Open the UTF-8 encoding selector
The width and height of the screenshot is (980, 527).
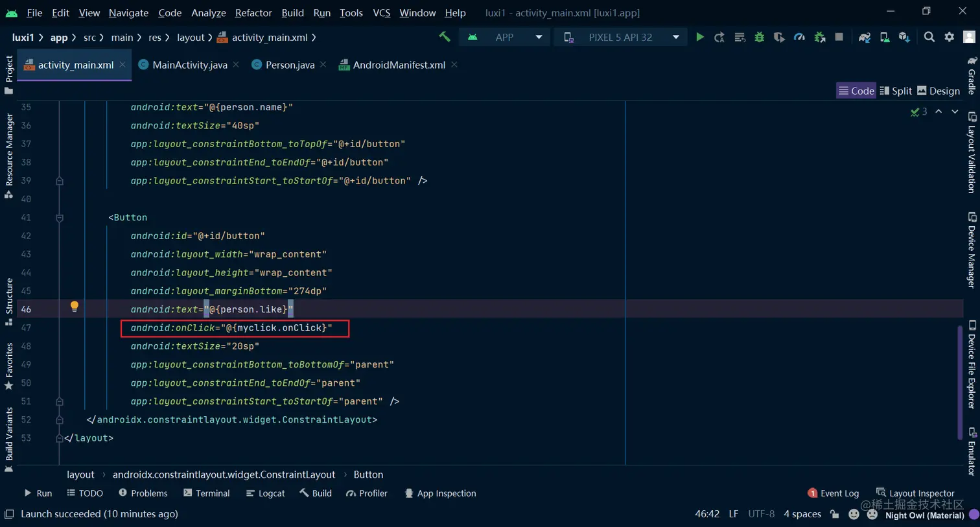point(762,514)
